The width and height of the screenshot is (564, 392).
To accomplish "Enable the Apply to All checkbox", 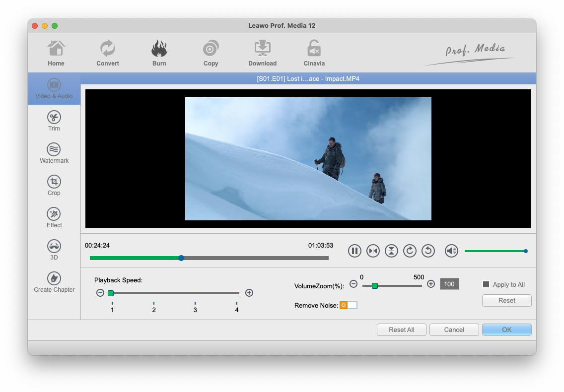I will coord(486,284).
